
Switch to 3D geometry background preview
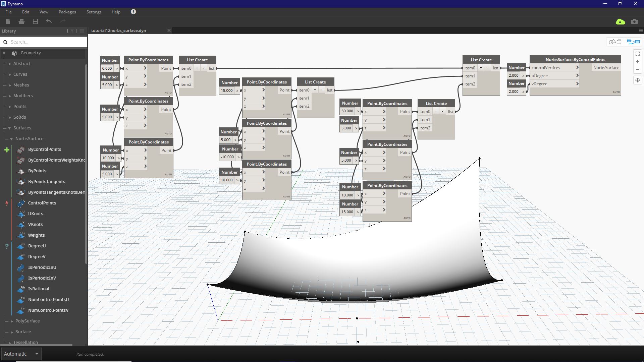[x=615, y=42]
